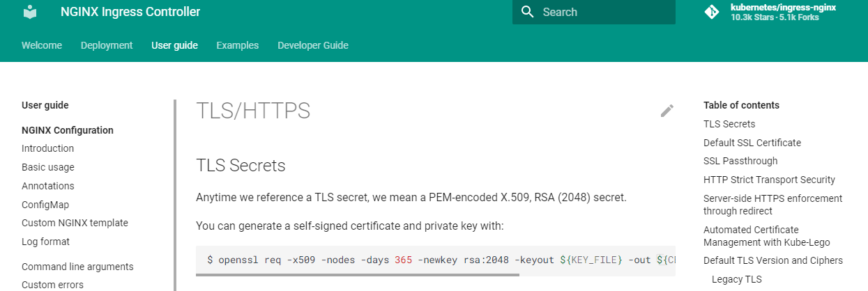Open Command line arguments page
This screenshot has height=291, width=868.
click(77, 267)
